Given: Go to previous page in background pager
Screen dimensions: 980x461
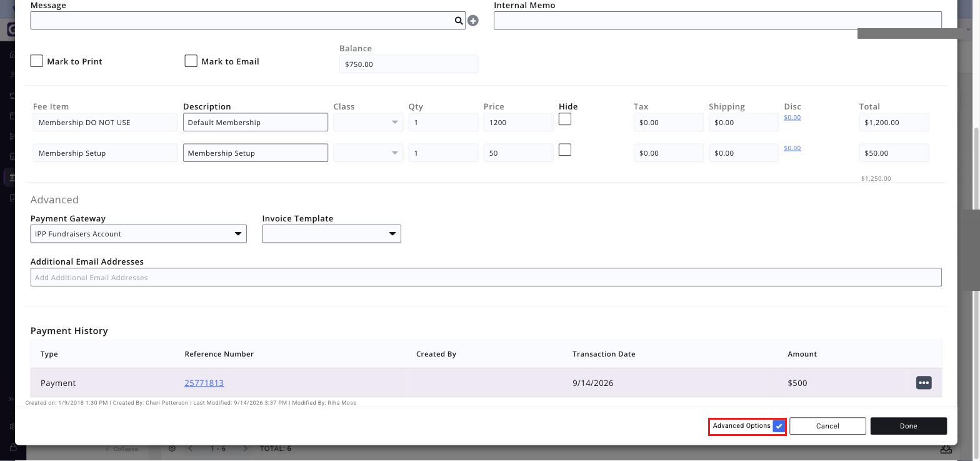Looking at the screenshot, I should [191, 448].
